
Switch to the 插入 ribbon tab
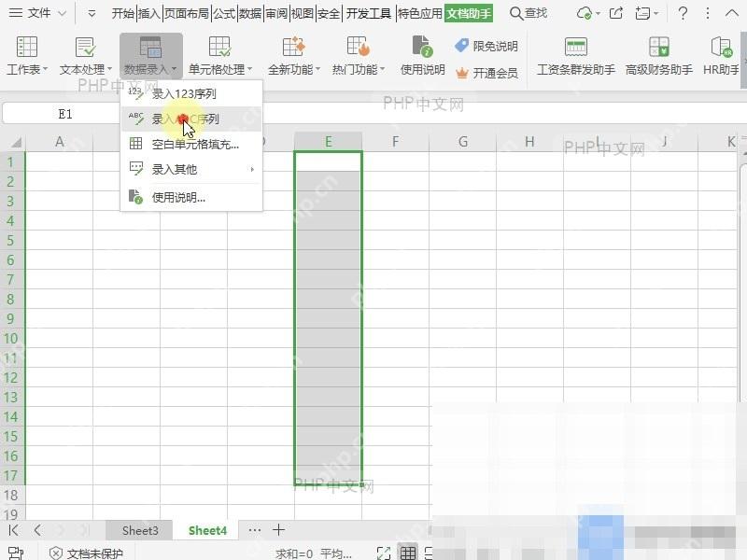point(148,13)
